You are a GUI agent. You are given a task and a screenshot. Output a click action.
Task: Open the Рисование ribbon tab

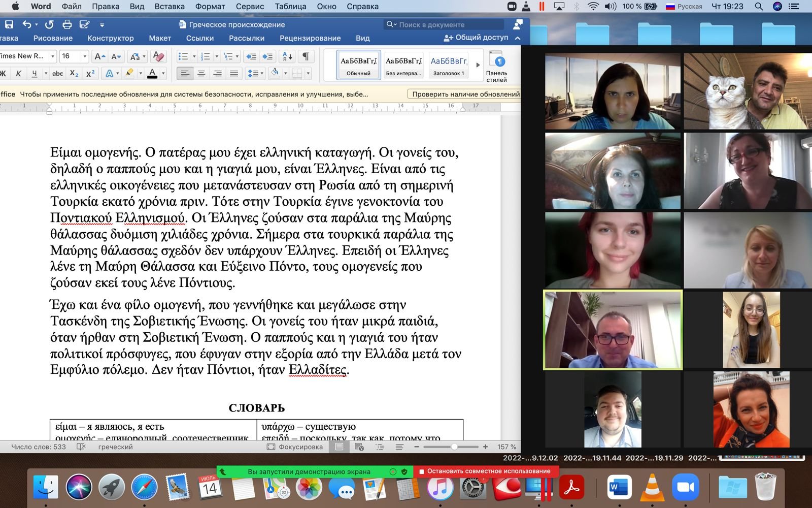coord(53,38)
